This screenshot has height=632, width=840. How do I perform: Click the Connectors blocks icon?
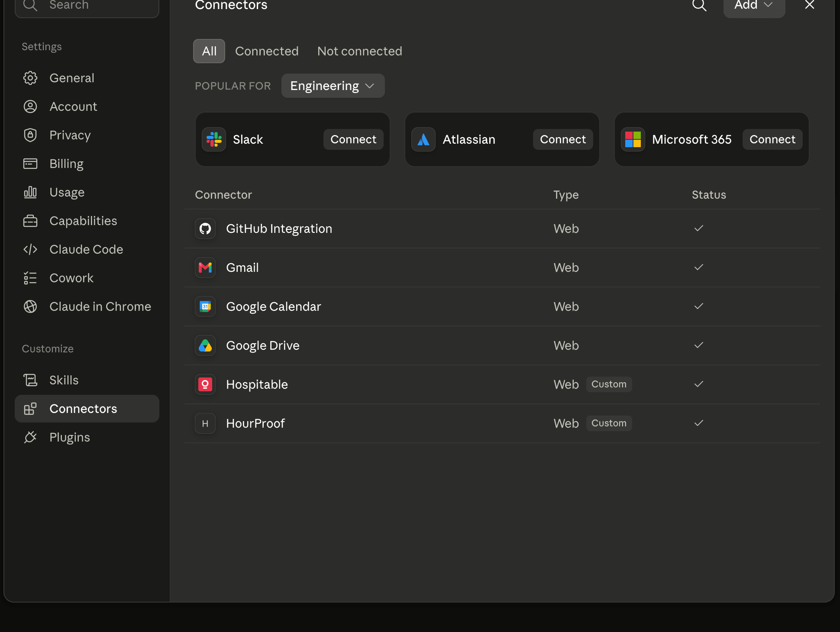[30, 409]
